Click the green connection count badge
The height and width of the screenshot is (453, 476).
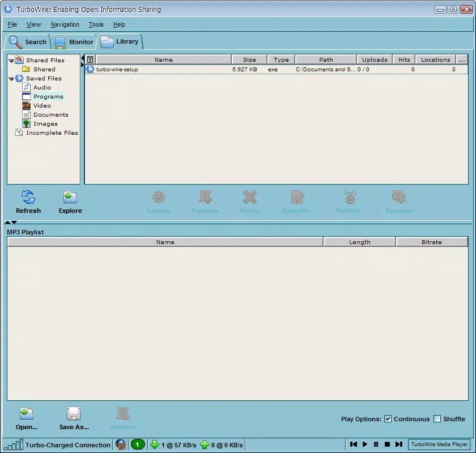tap(138, 445)
